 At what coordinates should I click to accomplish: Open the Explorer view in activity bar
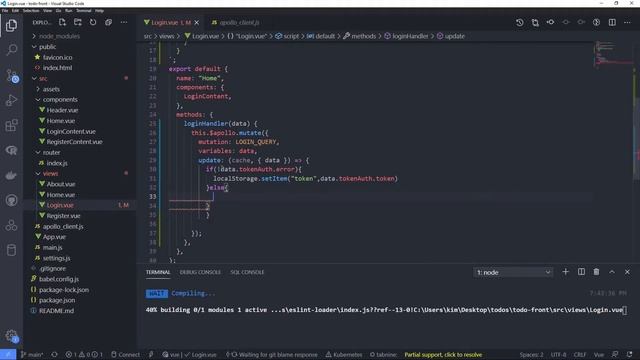coord(11,26)
